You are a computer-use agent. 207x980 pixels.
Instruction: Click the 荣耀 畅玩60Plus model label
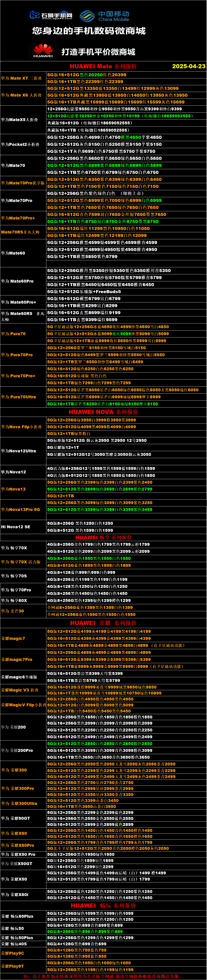tap(17, 916)
